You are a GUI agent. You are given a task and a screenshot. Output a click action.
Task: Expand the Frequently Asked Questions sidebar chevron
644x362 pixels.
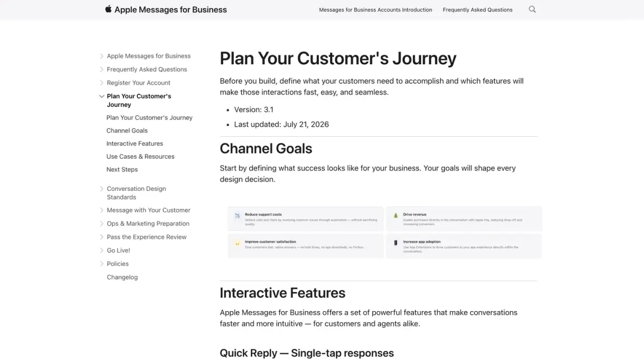102,69
